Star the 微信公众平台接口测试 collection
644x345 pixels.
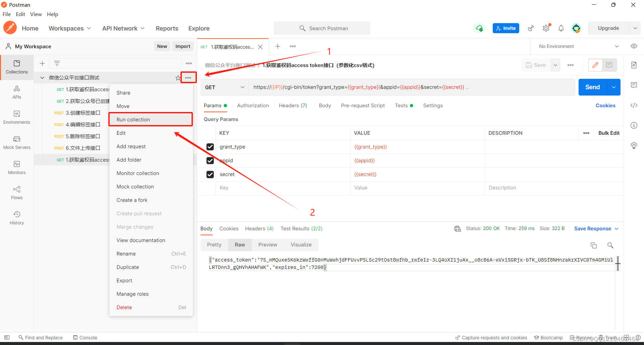point(178,78)
